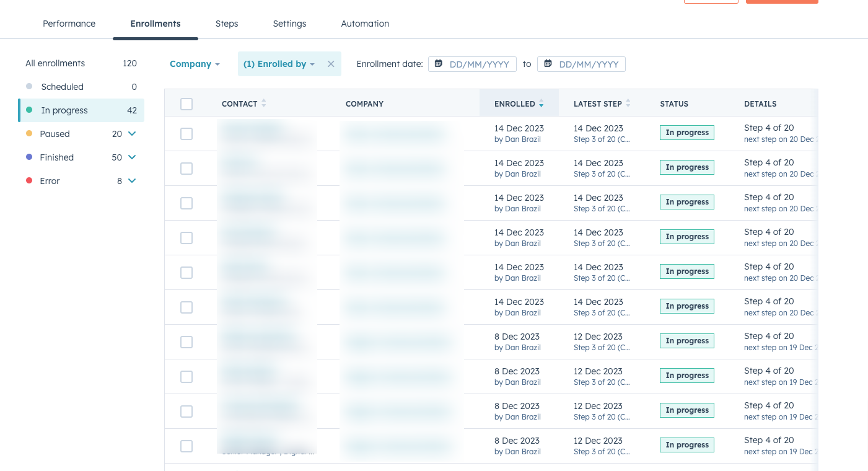Click the sort icon on the CONTACT column
868x471 pixels.
click(x=263, y=103)
